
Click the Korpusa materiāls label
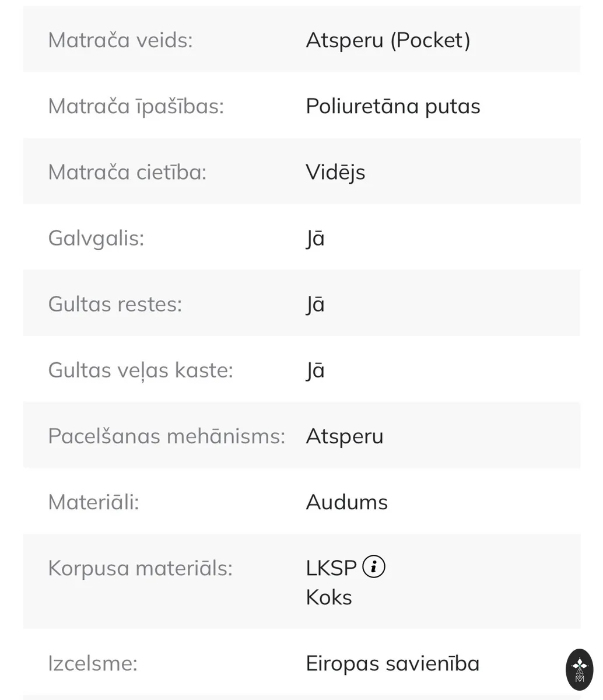pyautogui.click(x=140, y=568)
